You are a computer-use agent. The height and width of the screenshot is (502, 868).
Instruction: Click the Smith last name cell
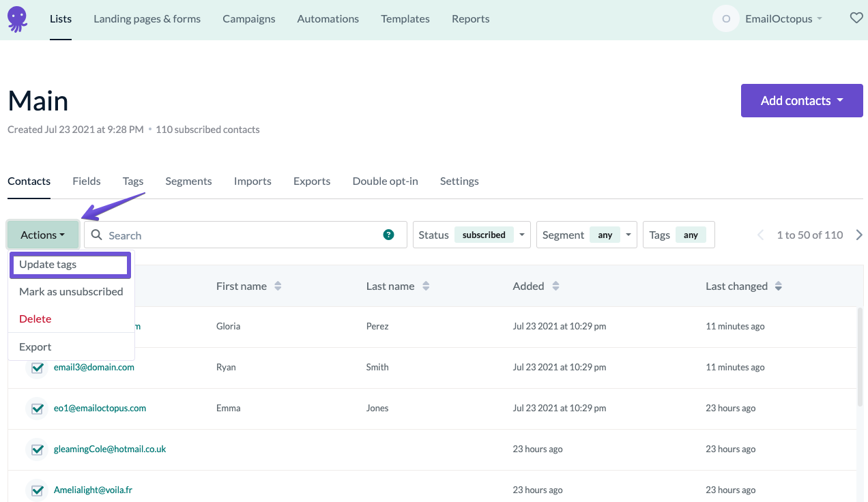point(377,367)
